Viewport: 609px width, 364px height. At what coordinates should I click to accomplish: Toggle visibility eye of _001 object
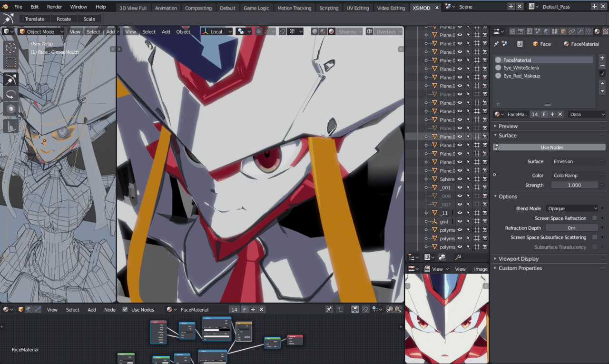[x=460, y=188]
